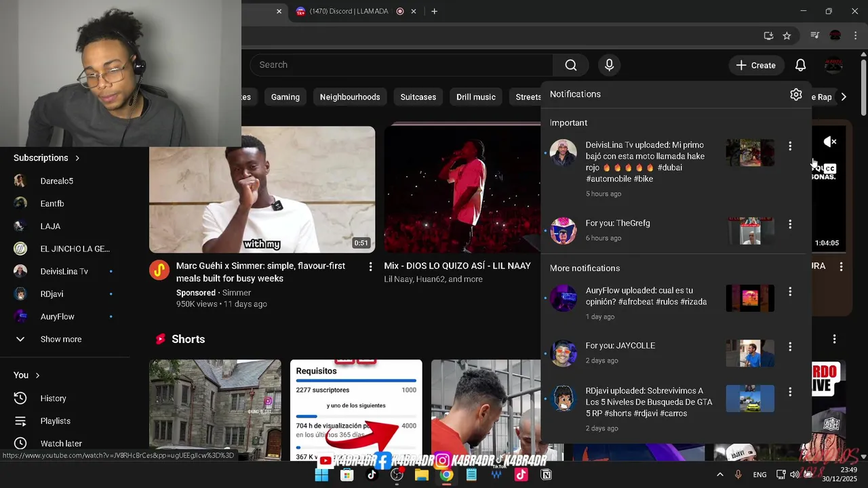This screenshot has height=488, width=868.
Task: Unmute the preview video speaker icon
Action: pyautogui.click(x=830, y=142)
